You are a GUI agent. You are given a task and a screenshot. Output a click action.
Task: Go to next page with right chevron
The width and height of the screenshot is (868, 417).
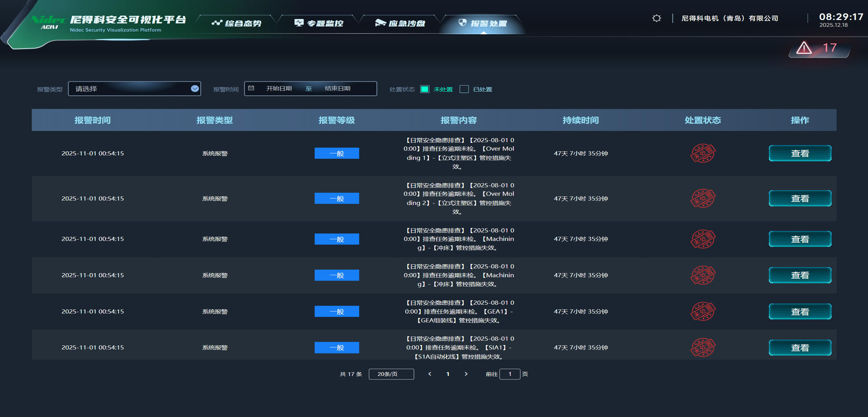(x=466, y=374)
